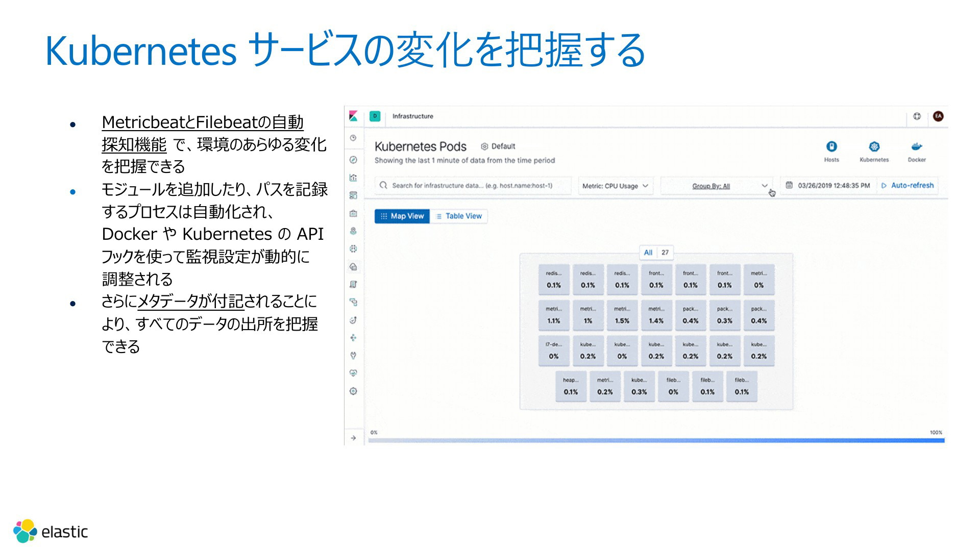
Task: Switch to the Docker view icon
Action: tap(917, 152)
